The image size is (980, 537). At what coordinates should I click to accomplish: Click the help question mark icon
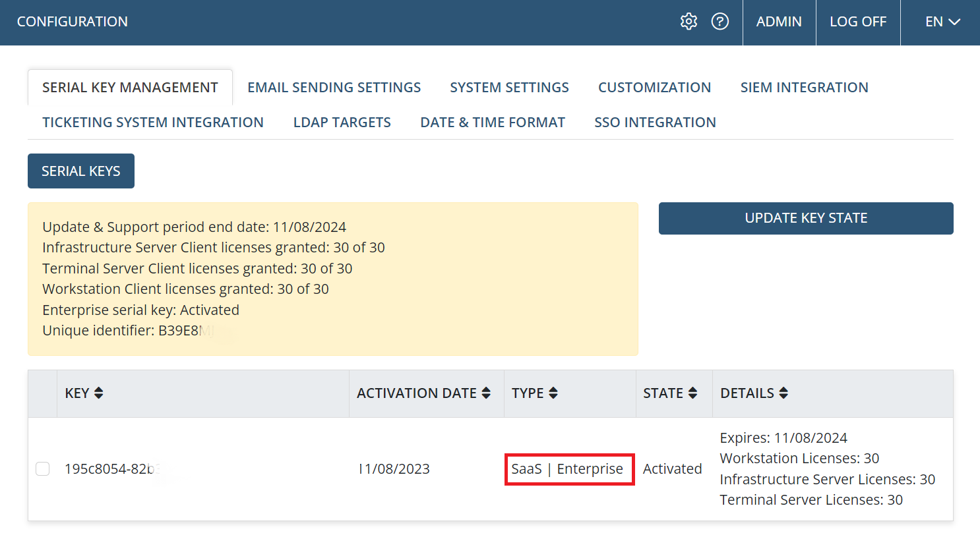(720, 22)
